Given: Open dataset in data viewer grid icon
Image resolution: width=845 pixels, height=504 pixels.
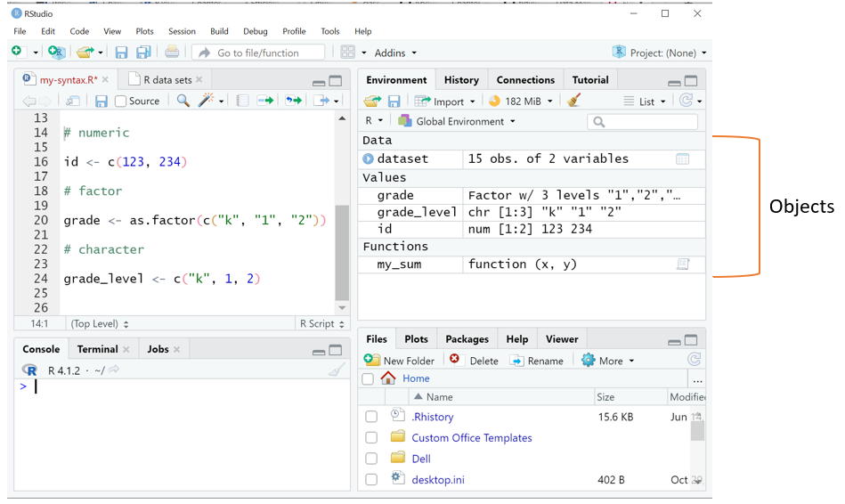Looking at the screenshot, I should pyautogui.click(x=682, y=159).
